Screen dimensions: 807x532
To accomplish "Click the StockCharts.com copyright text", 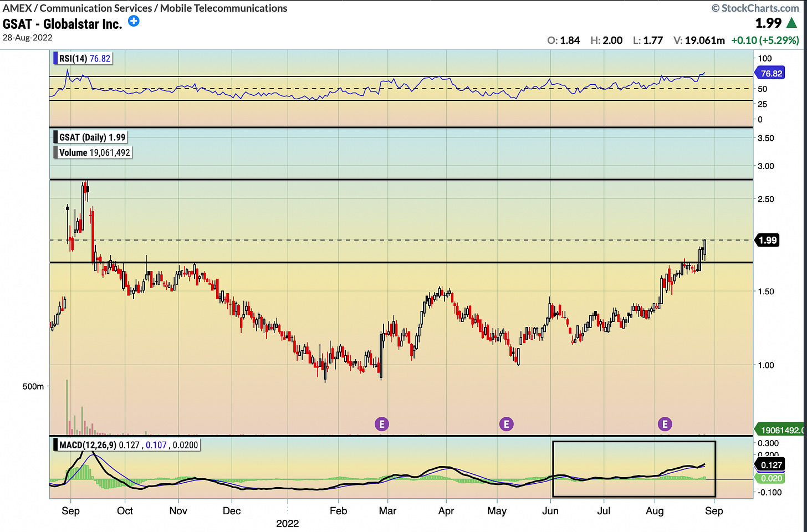I will click(x=755, y=8).
